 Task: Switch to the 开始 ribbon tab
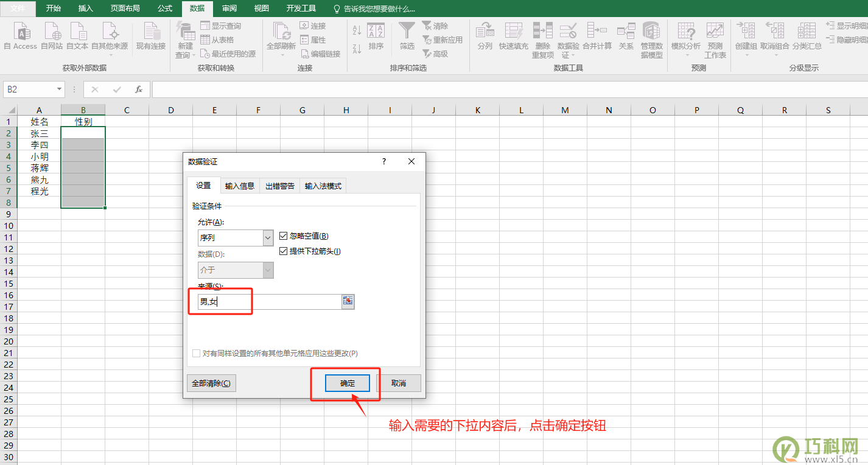pyautogui.click(x=54, y=9)
